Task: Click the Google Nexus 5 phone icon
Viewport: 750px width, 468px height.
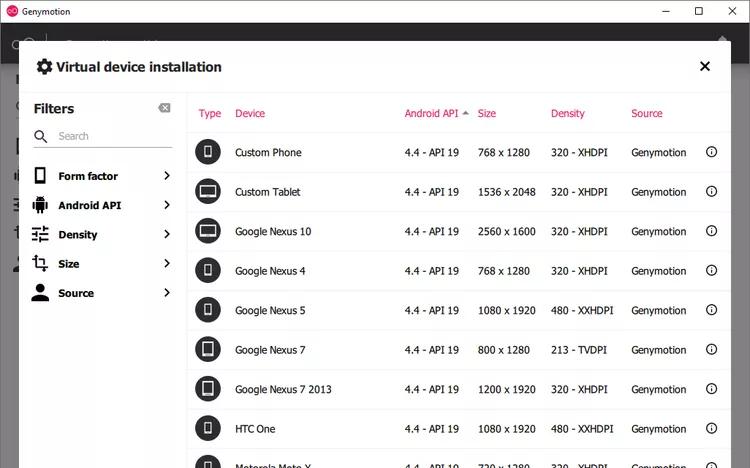Action: [208, 310]
